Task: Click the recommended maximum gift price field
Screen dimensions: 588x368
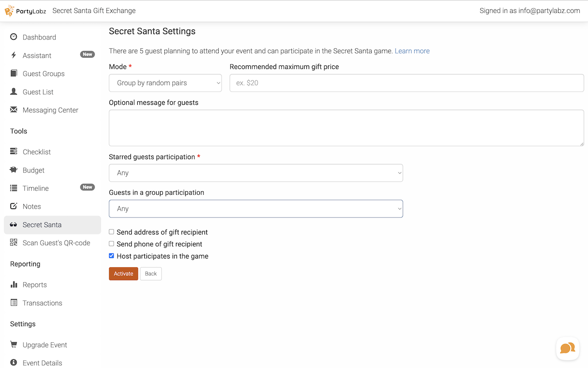Action: [407, 83]
